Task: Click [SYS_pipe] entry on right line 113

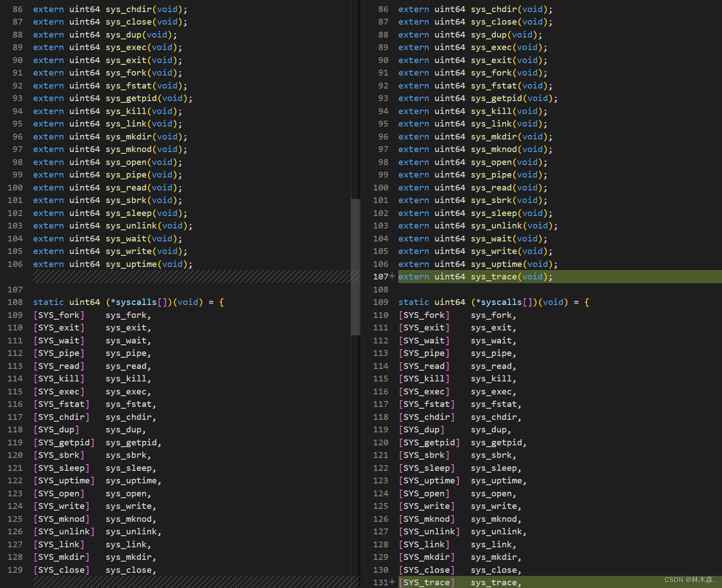Action: point(457,353)
